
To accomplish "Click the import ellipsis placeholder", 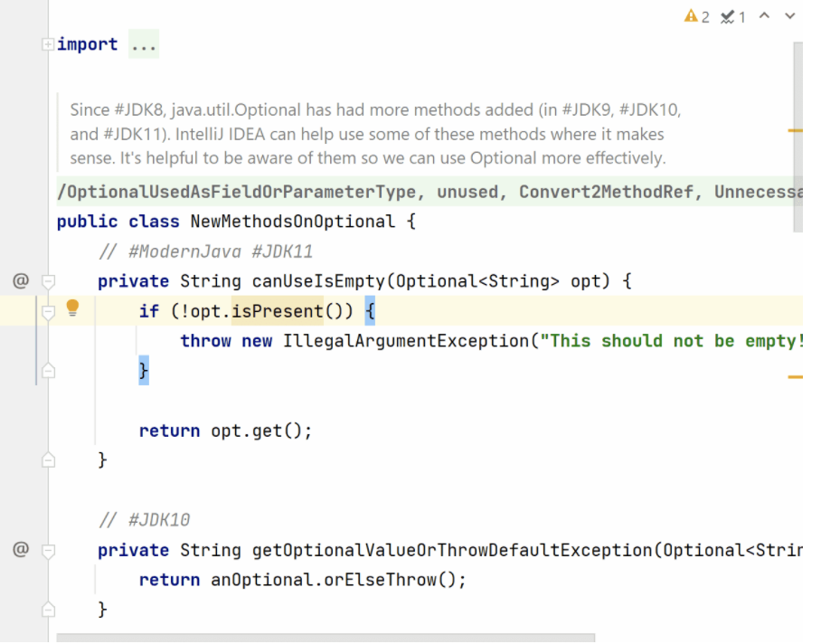I will click(x=143, y=44).
